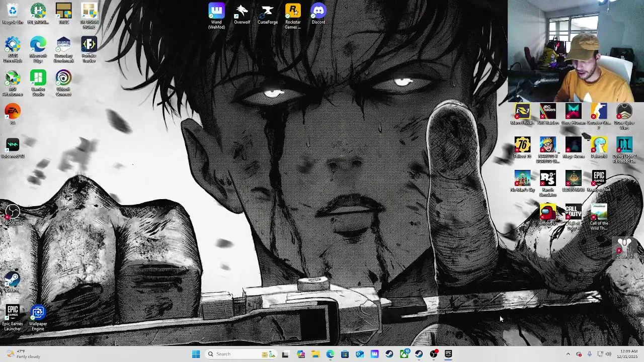The height and width of the screenshot is (362, 644).
Task: Open the Recycle Bin desktop icon
Action: pyautogui.click(x=13, y=14)
